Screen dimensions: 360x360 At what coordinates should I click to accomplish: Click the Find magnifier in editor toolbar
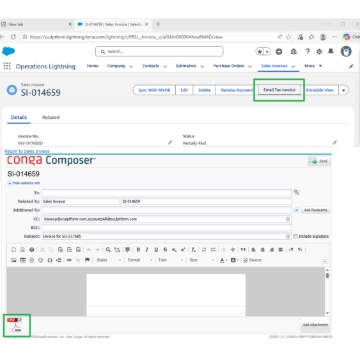pyautogui.click(x=108, y=250)
